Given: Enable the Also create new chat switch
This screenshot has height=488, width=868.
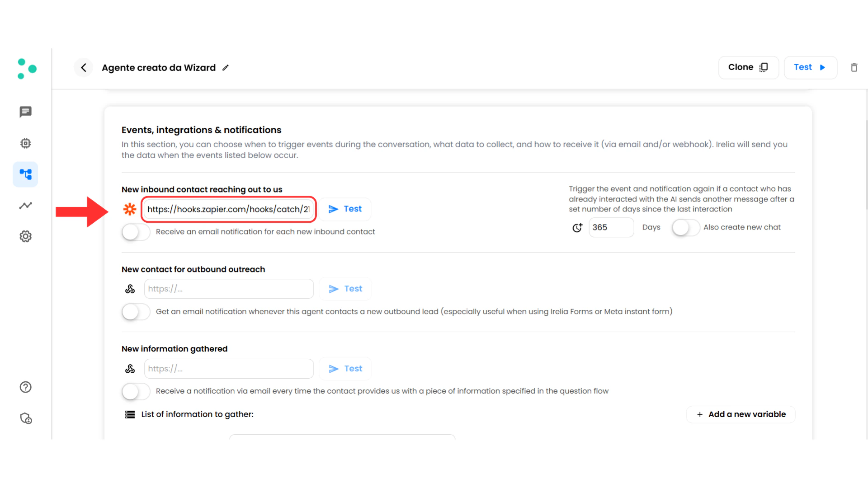Looking at the screenshot, I should (685, 228).
